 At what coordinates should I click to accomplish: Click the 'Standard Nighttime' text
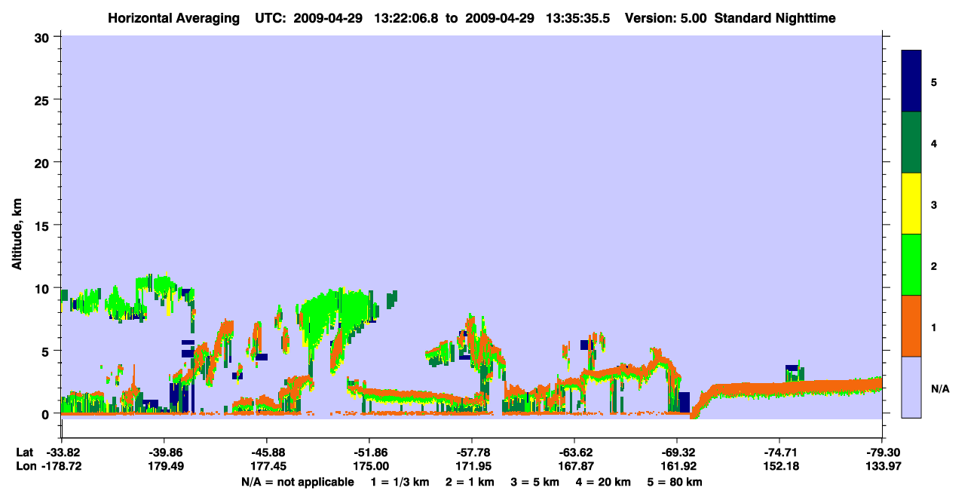coord(775,17)
